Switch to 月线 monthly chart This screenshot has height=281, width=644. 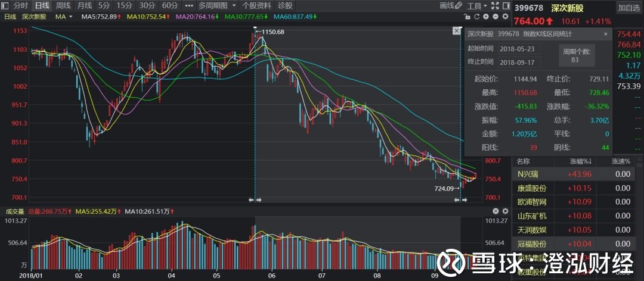[85, 6]
